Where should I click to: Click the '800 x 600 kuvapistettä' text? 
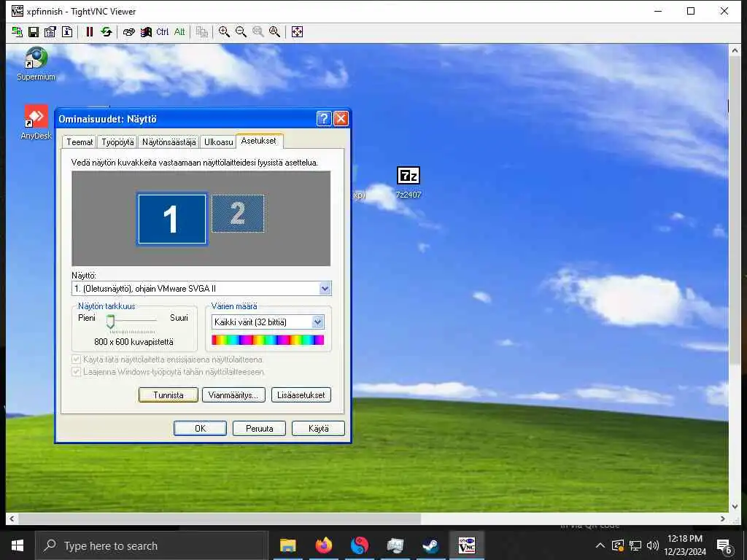[x=134, y=342]
